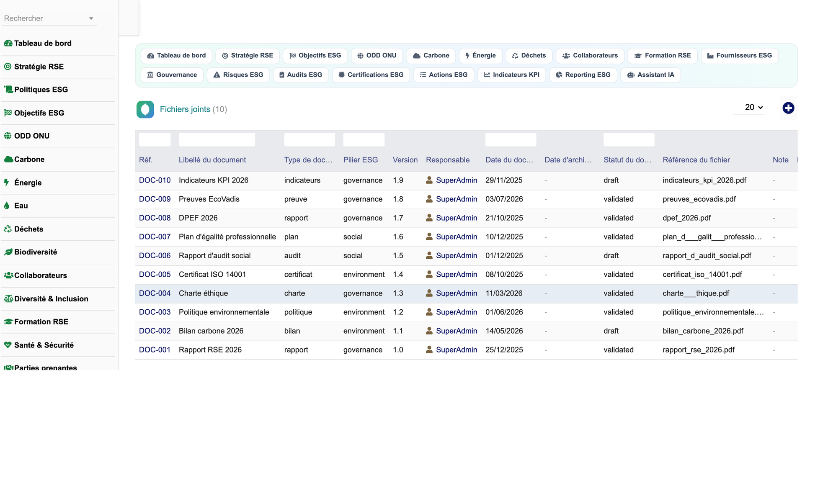Open the Rechercher dropdown arrow
The height and width of the screenshot is (504, 815).
(x=91, y=18)
